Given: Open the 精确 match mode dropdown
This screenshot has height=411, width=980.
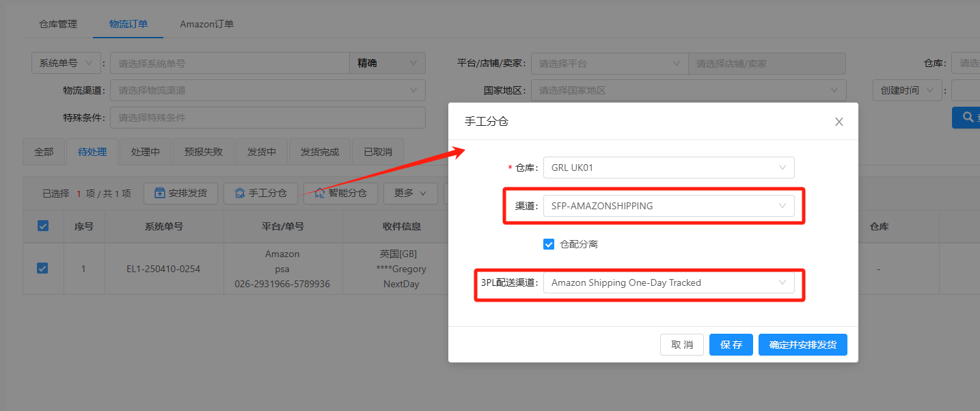Looking at the screenshot, I should coord(387,63).
